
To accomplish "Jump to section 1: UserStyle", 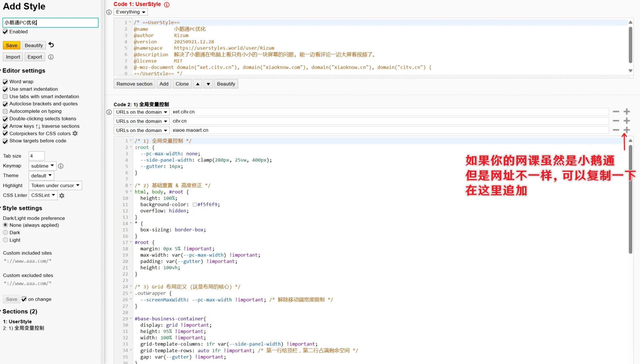I will click(18, 322).
